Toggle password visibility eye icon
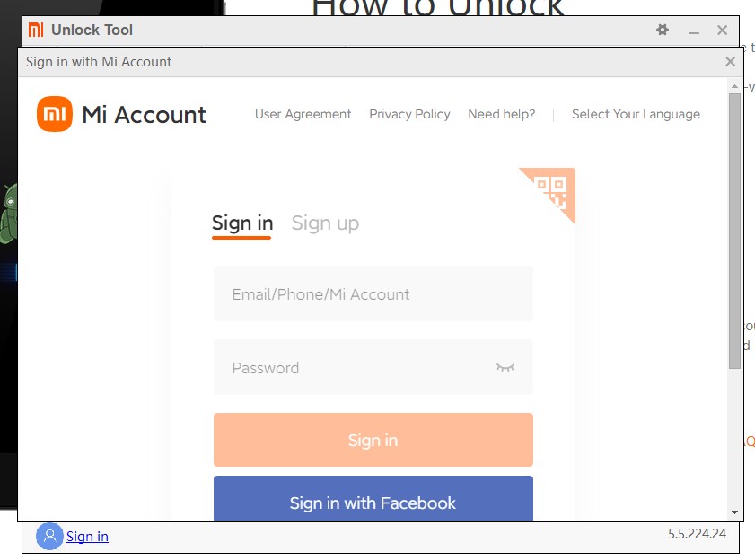This screenshot has height=560, width=755. (505, 367)
